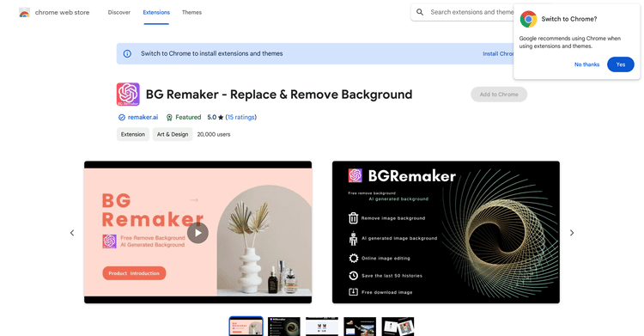Click the search magnifier icon
This screenshot has width=644, height=336.
pyautogui.click(x=420, y=12)
